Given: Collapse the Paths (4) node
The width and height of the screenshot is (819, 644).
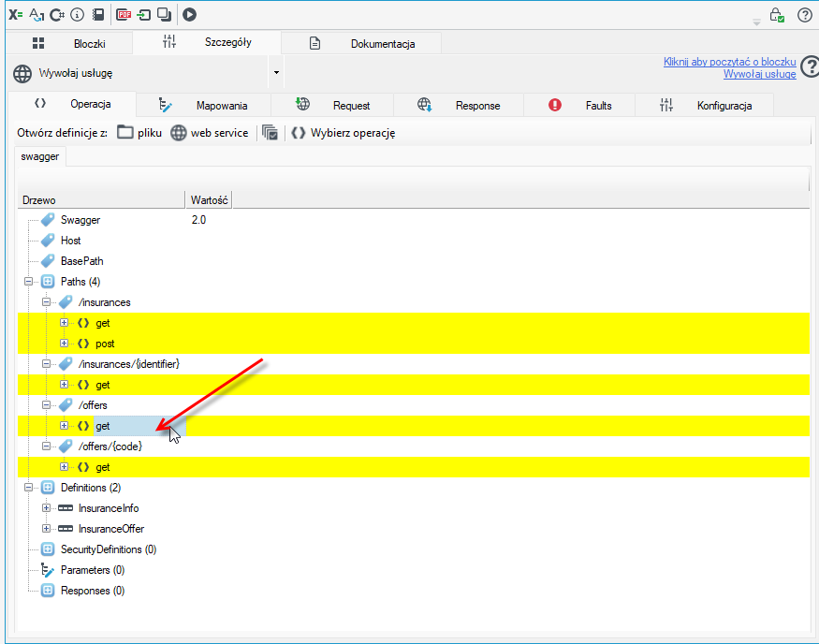Looking at the screenshot, I should (x=29, y=282).
